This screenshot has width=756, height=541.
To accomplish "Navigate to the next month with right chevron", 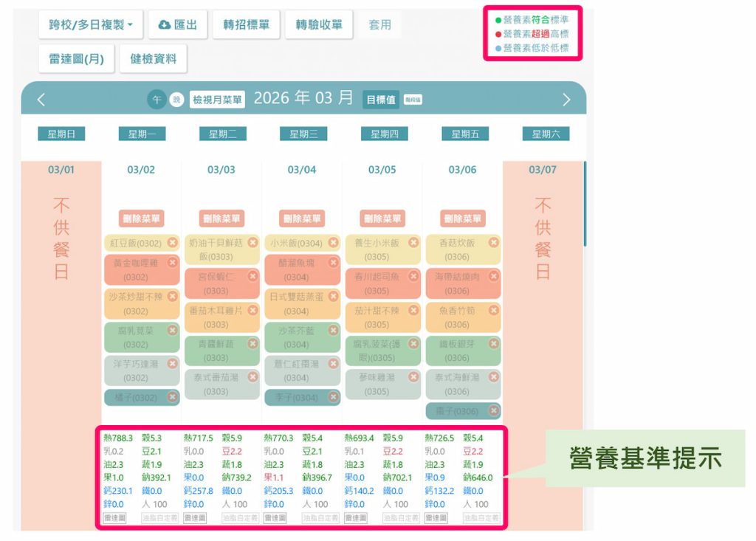I will (566, 98).
